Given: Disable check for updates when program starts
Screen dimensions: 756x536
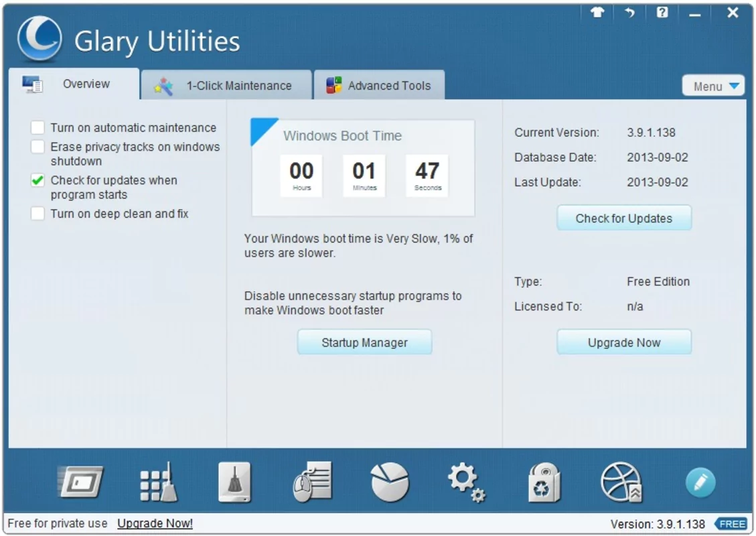Looking at the screenshot, I should [37, 180].
